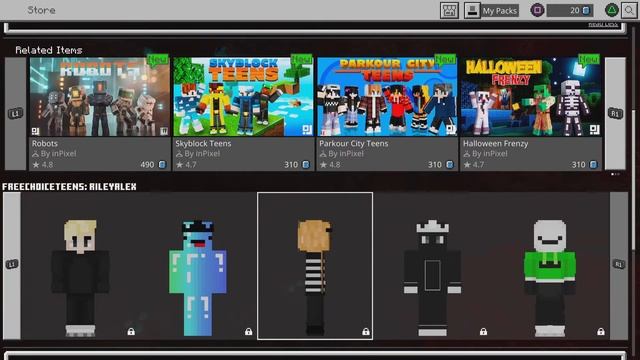The width and height of the screenshot is (640, 360).
Task: Click the New badge on Skyblock Teens
Action: (x=302, y=60)
